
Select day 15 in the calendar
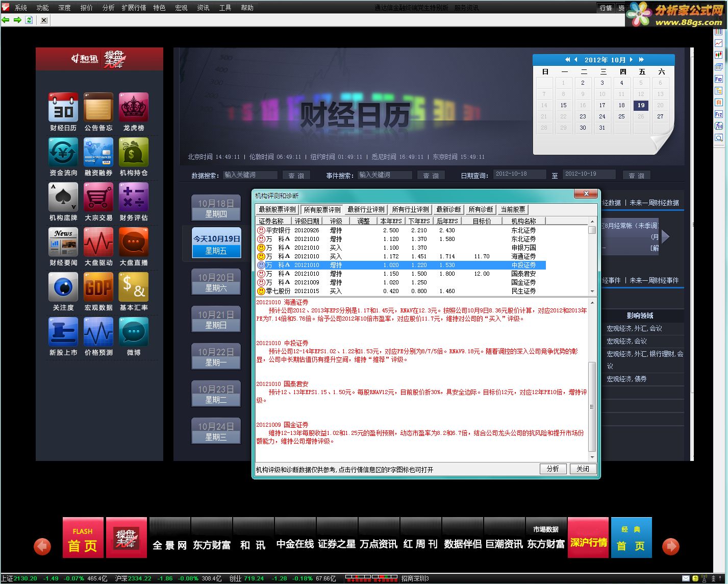(x=563, y=105)
